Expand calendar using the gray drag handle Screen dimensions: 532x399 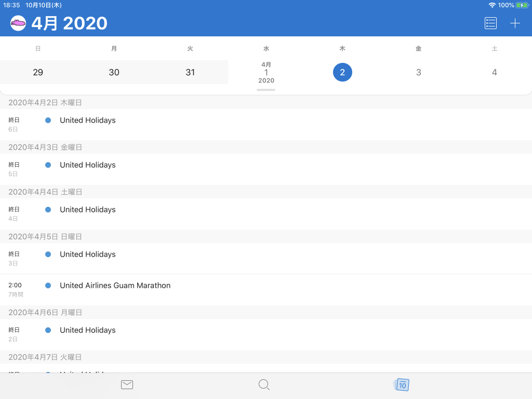click(266, 90)
